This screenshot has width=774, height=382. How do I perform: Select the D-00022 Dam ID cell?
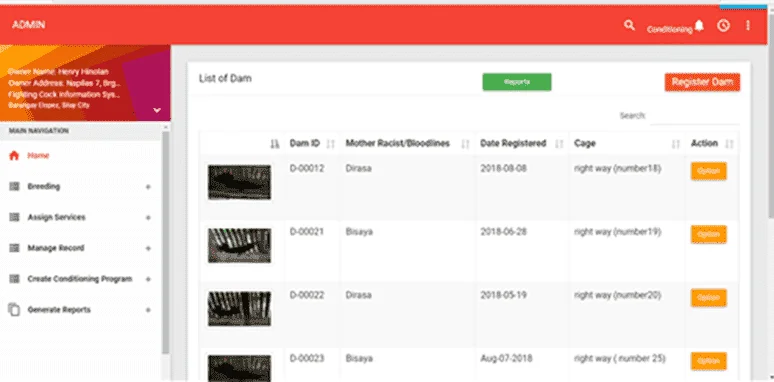pyautogui.click(x=307, y=295)
